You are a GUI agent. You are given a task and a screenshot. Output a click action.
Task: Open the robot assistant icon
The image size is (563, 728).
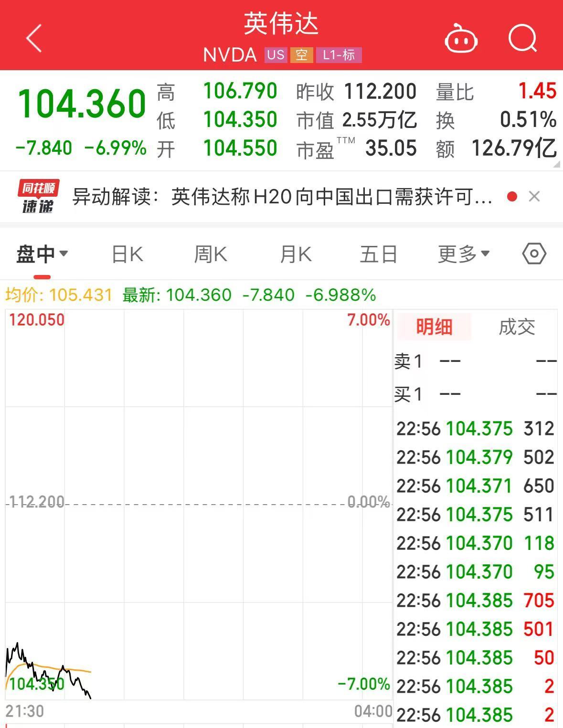click(461, 38)
